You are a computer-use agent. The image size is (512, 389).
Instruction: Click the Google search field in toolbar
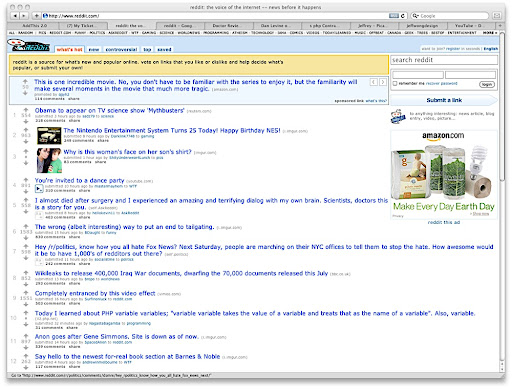pos(450,16)
